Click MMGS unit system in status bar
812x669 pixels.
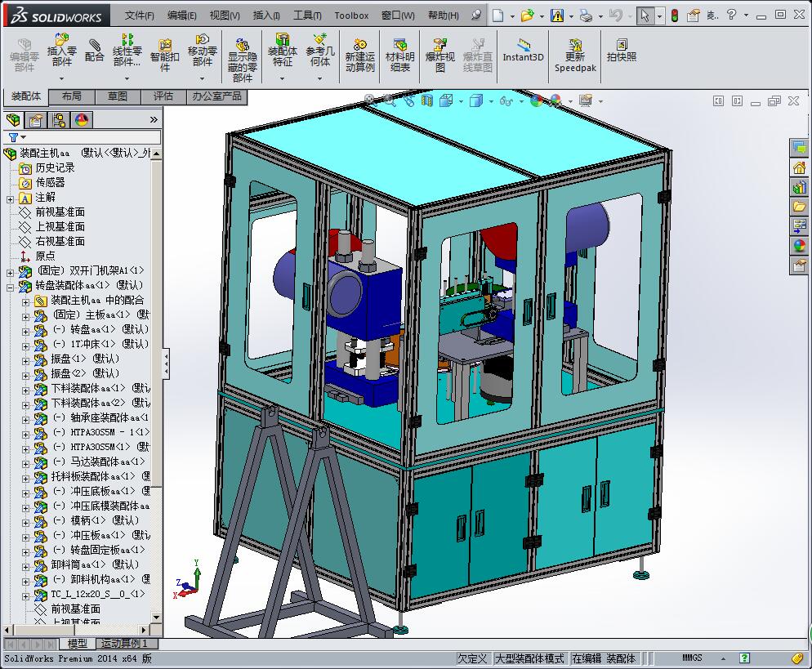pyautogui.click(x=692, y=658)
